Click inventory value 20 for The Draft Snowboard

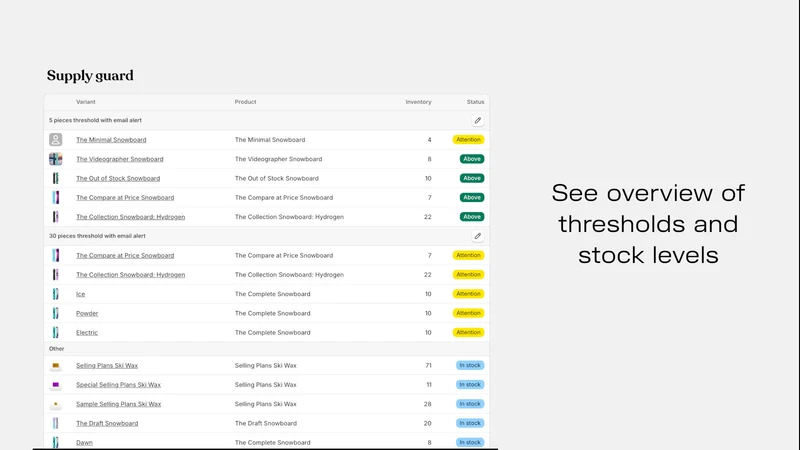(x=428, y=423)
